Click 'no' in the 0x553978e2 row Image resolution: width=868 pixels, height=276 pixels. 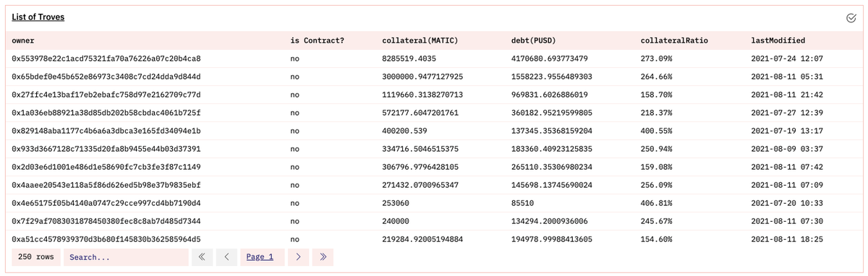(x=294, y=59)
